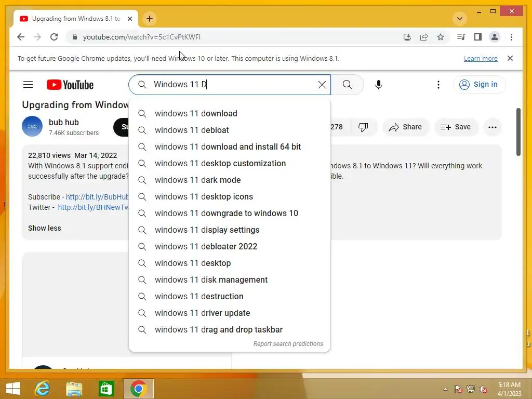Choose suggestion windows 11 debloater 2022
The image size is (532, 399).
[230, 246]
